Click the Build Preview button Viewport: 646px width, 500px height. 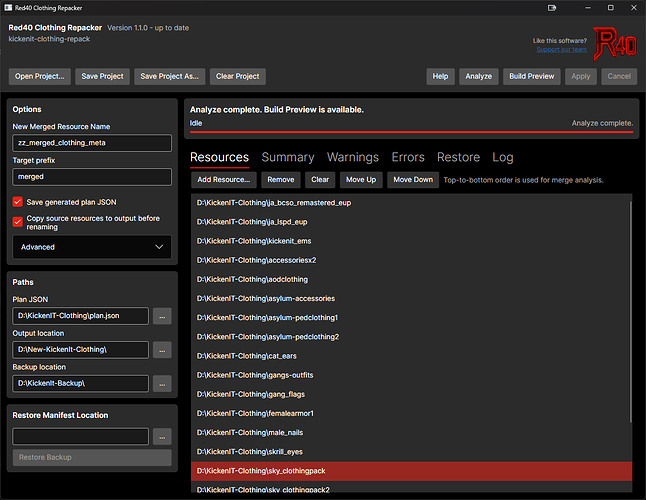pyautogui.click(x=531, y=77)
